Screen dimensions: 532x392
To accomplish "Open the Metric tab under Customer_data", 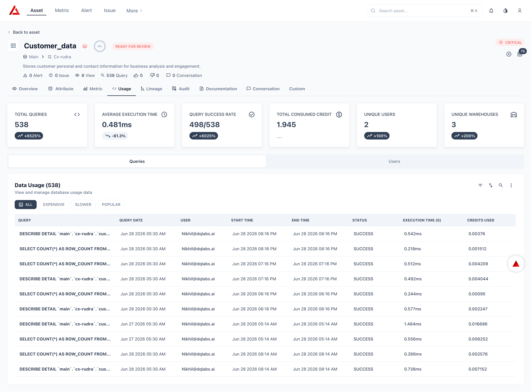I will pos(93,89).
